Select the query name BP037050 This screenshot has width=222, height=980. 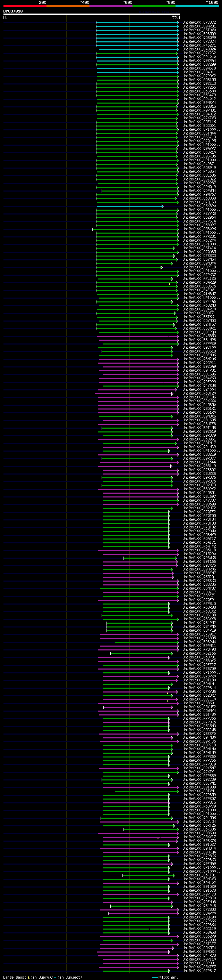[x=13, y=11]
